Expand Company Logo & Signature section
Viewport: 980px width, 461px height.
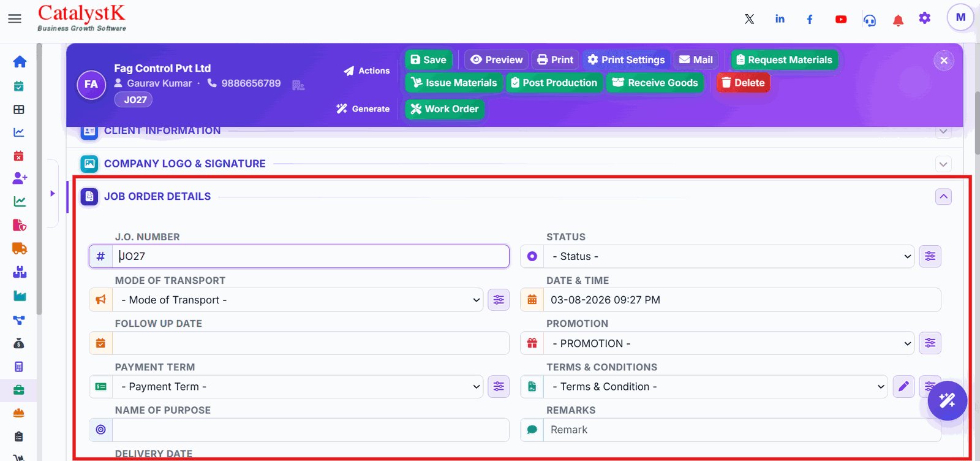[943, 164]
